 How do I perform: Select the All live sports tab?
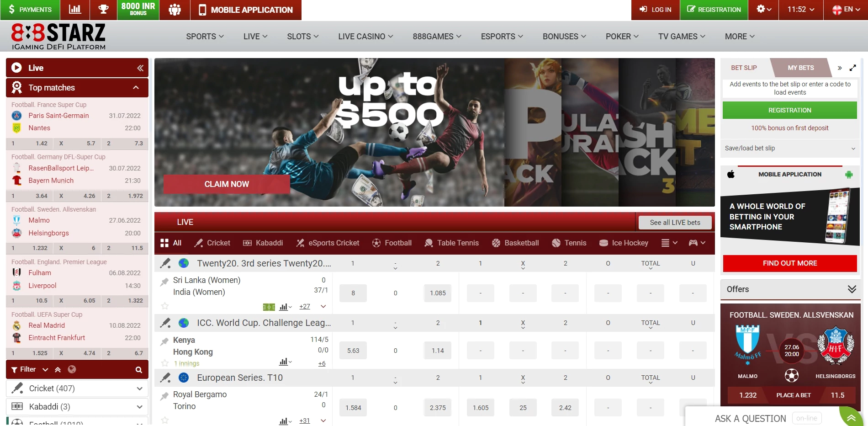point(171,243)
